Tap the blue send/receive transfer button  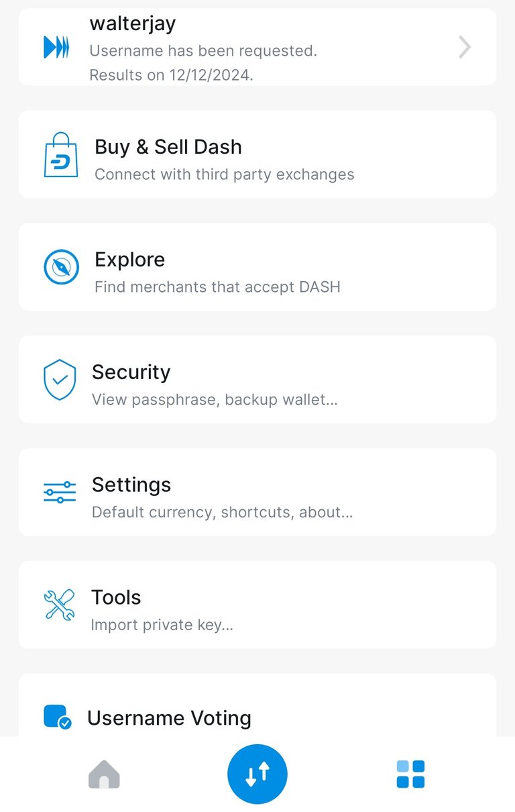tap(257, 774)
